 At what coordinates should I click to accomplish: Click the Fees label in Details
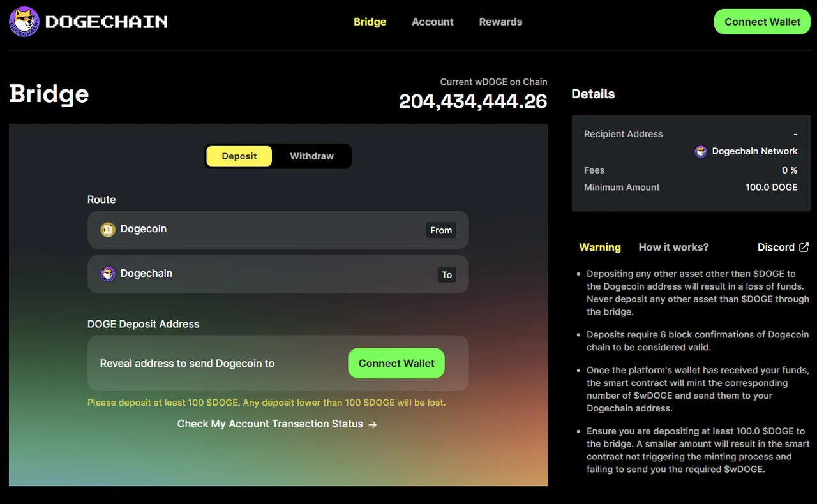[594, 170]
